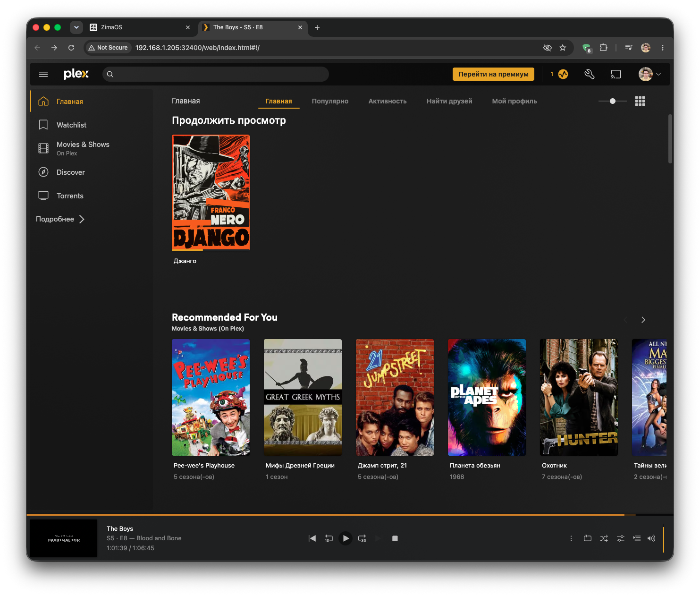Toggle shuffle in player
700x596 pixels.
[604, 538]
